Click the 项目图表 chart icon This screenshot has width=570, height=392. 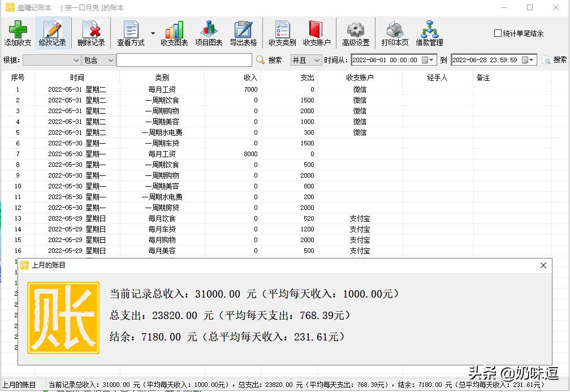[x=209, y=33]
